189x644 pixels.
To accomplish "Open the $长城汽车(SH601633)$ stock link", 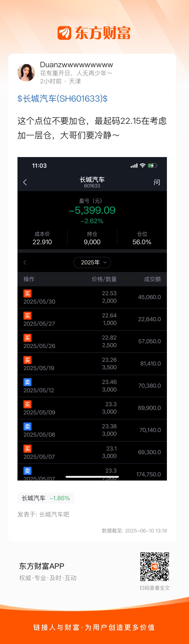I will [x=62, y=99].
